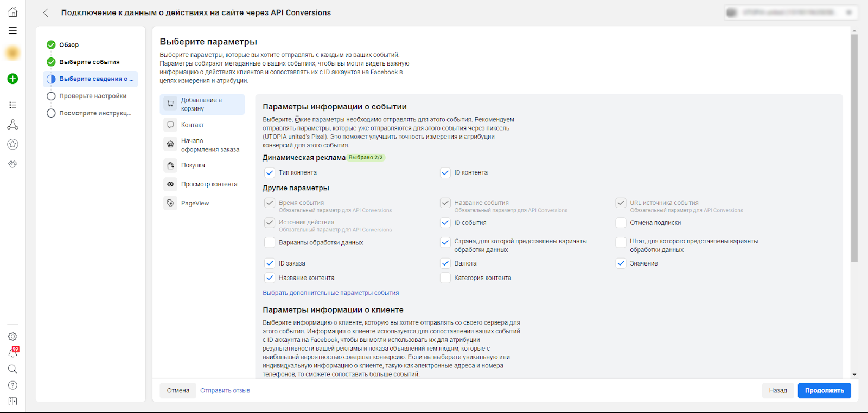
Task: Click Отправить отзыв link
Action: 225,390
